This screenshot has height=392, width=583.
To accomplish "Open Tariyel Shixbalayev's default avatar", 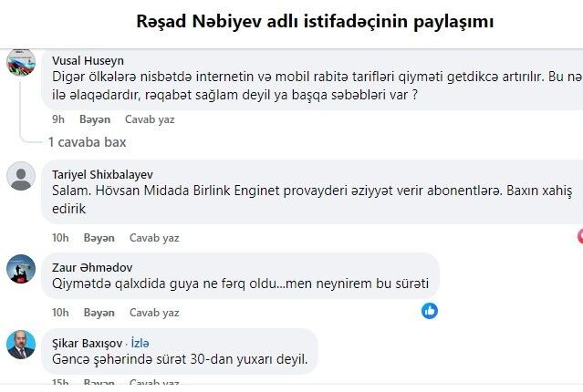I will point(21,176).
